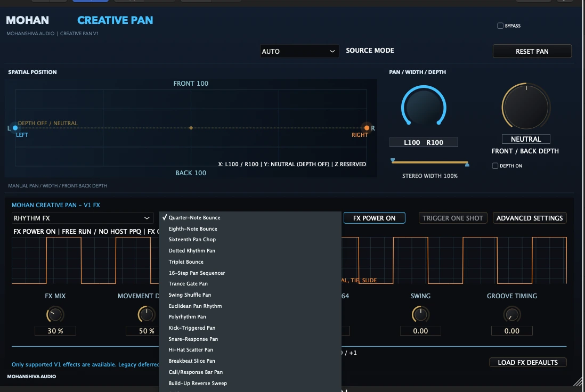Screen dimensions: 585x392
Task: Select Euclidean Pan Rhythm
Action: (250, 306)
